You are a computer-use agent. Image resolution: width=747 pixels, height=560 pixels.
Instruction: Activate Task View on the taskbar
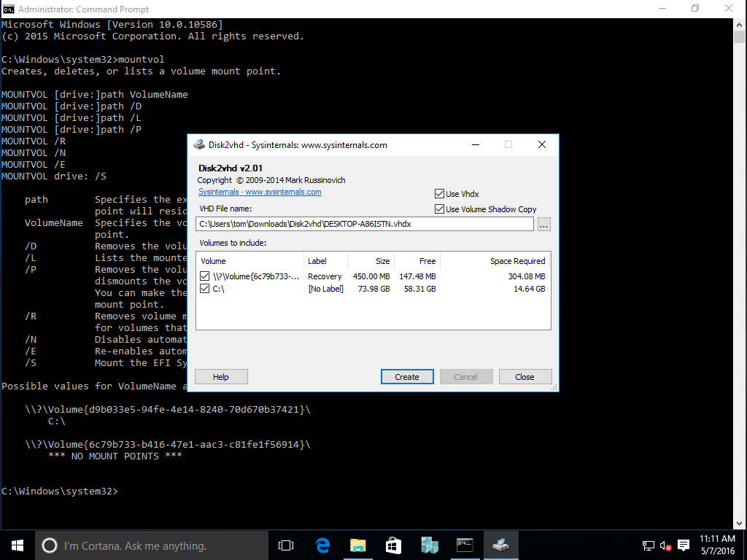[x=286, y=545]
